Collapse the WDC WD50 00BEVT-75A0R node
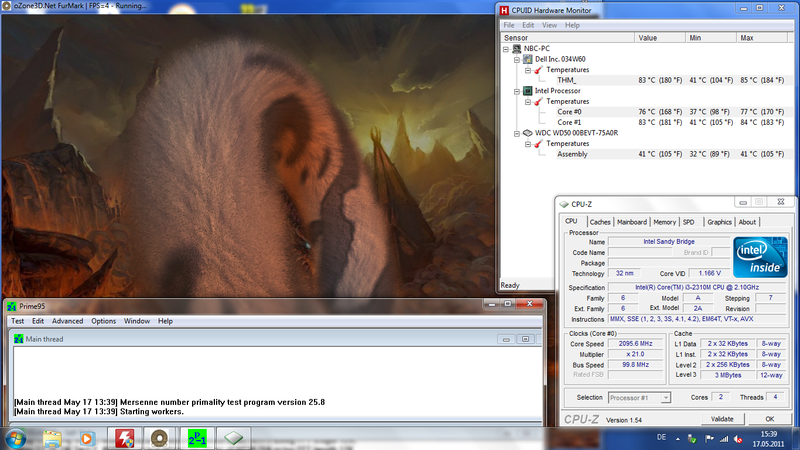This screenshot has height=450, width=800. [517, 134]
